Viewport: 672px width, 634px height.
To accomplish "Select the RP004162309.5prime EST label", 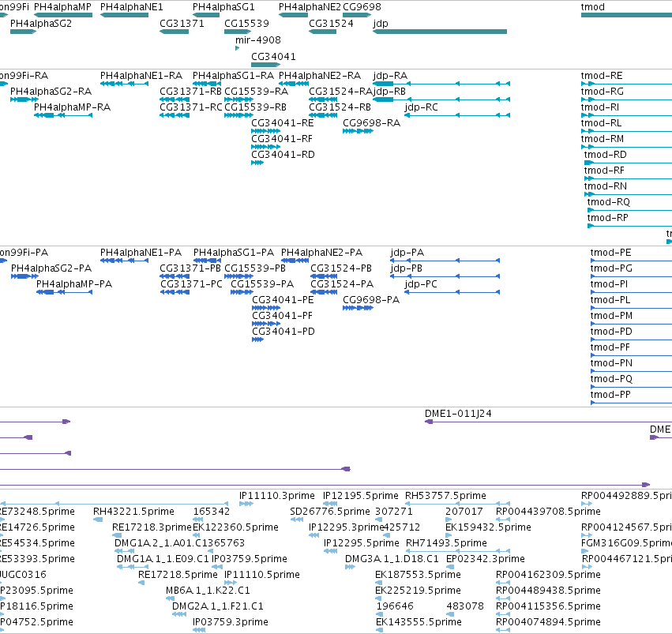I will click(548, 575).
